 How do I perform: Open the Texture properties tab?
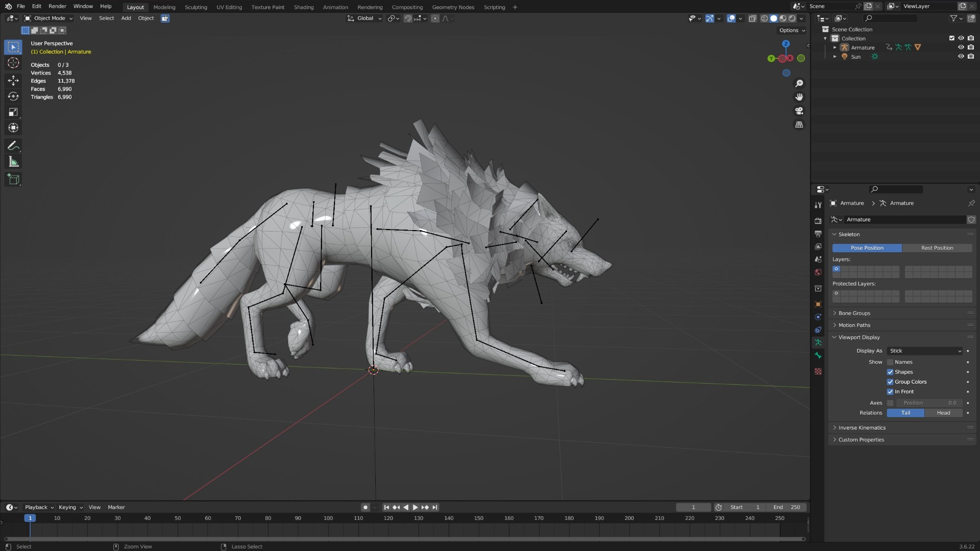818,371
